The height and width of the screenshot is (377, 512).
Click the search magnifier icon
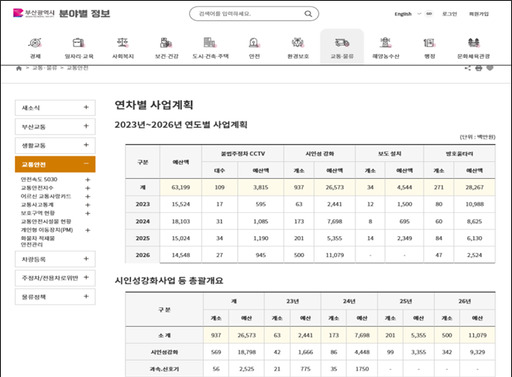[x=308, y=14]
